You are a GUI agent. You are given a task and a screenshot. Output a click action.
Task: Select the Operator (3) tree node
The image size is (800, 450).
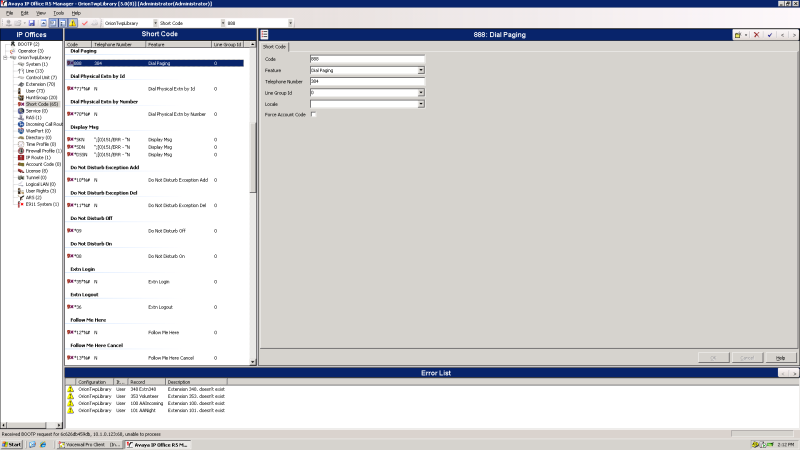coord(31,51)
